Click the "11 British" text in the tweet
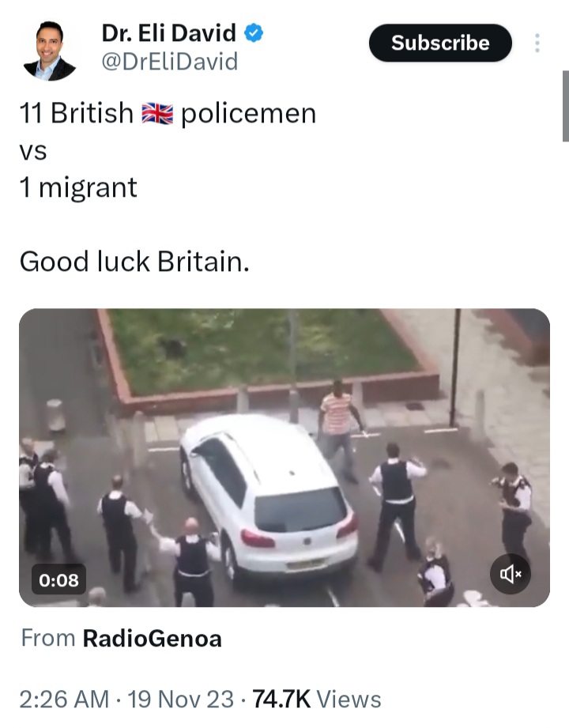This screenshot has height=728, width=569. (x=77, y=113)
